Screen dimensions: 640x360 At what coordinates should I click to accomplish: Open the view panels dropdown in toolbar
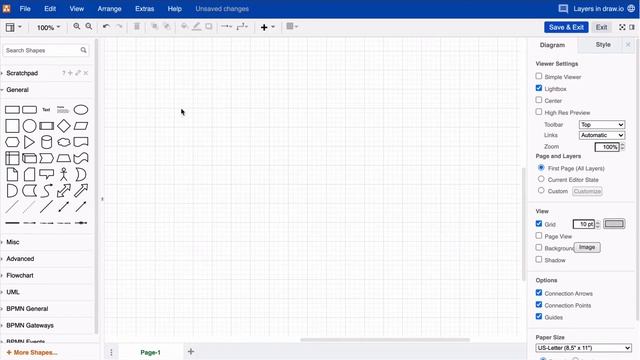click(x=13, y=27)
